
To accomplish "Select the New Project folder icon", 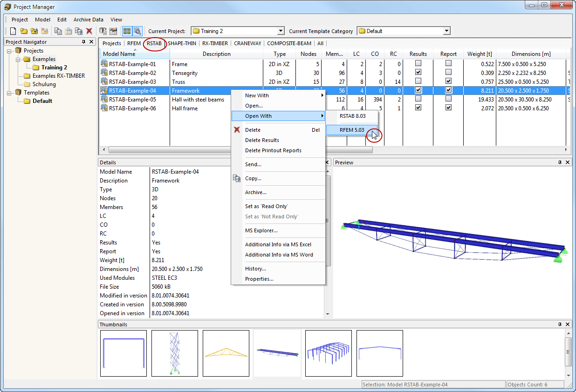I will 24,31.
